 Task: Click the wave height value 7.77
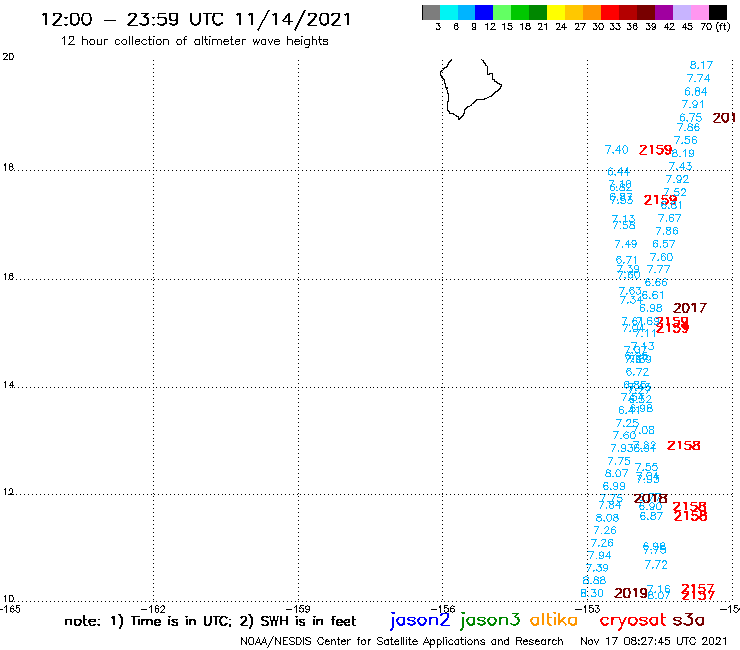click(658, 269)
